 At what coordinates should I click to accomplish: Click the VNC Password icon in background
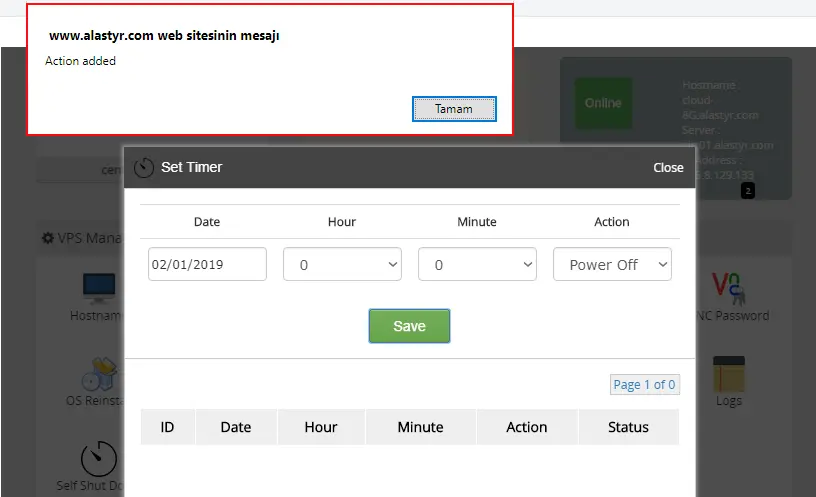click(728, 288)
